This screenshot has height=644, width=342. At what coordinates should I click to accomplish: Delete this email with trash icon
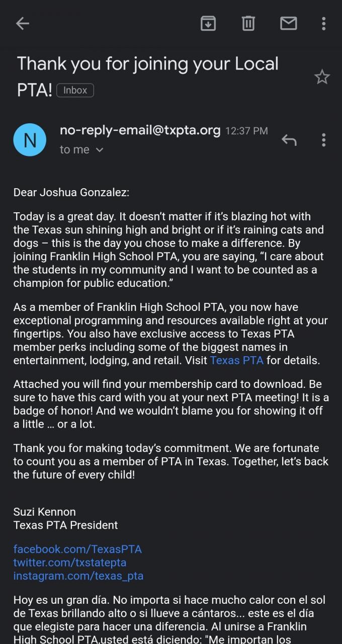(x=248, y=23)
